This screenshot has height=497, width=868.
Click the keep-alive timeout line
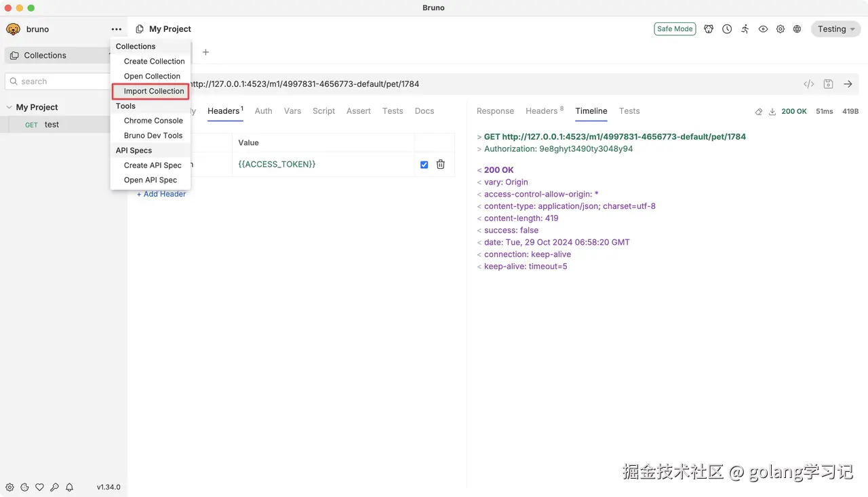point(522,266)
